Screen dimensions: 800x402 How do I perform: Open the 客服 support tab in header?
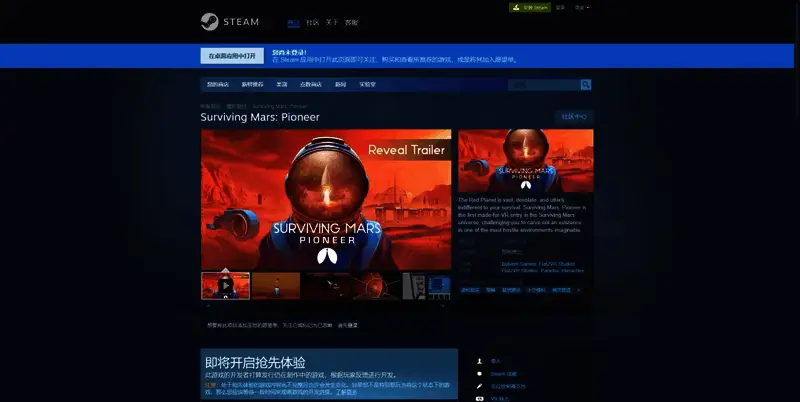coord(351,22)
